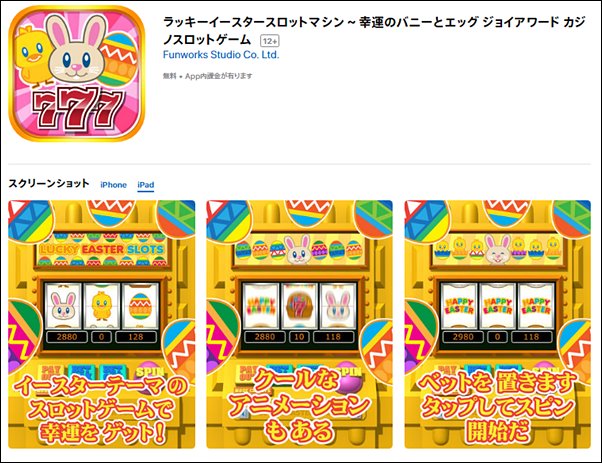Click the striped Easter egg reel symbol

point(140,305)
